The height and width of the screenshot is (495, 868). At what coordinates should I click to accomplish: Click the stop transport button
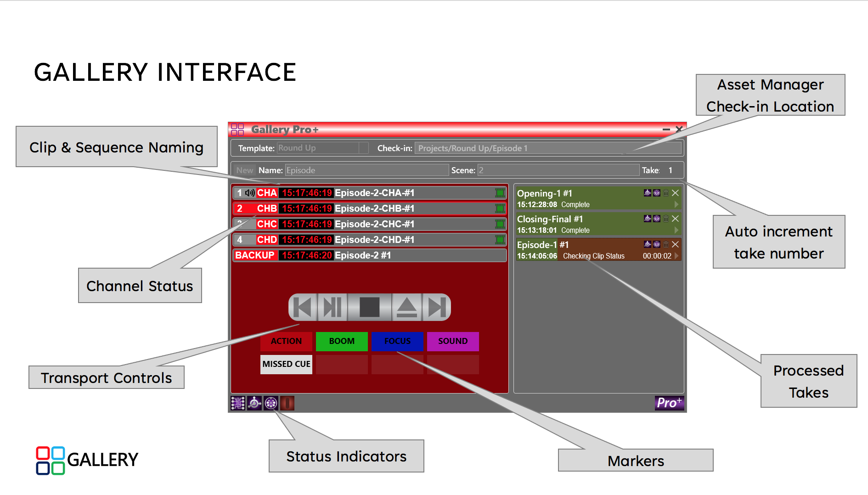(370, 307)
